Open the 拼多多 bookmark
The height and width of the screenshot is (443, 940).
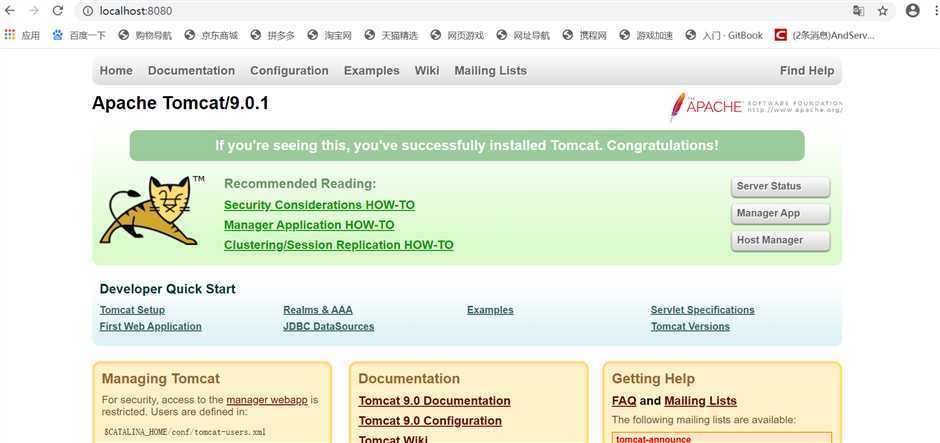coord(273,35)
